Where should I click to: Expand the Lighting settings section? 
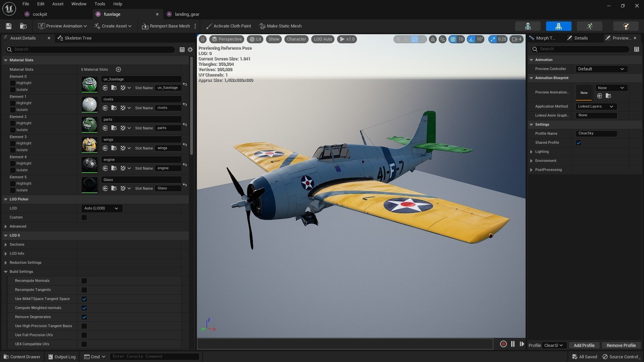point(531,152)
